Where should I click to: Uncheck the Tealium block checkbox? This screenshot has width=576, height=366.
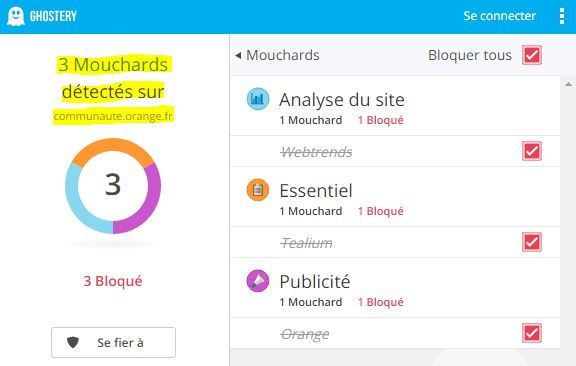tap(532, 242)
